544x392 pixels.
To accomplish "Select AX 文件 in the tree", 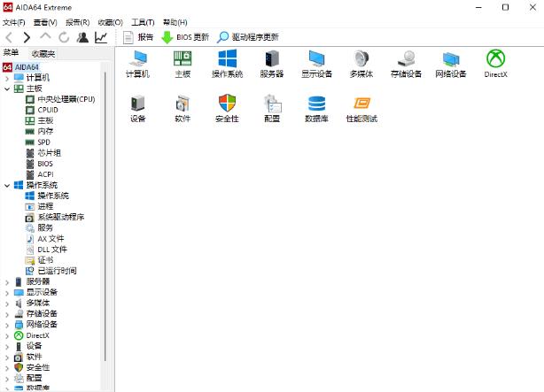I will [x=45, y=239].
